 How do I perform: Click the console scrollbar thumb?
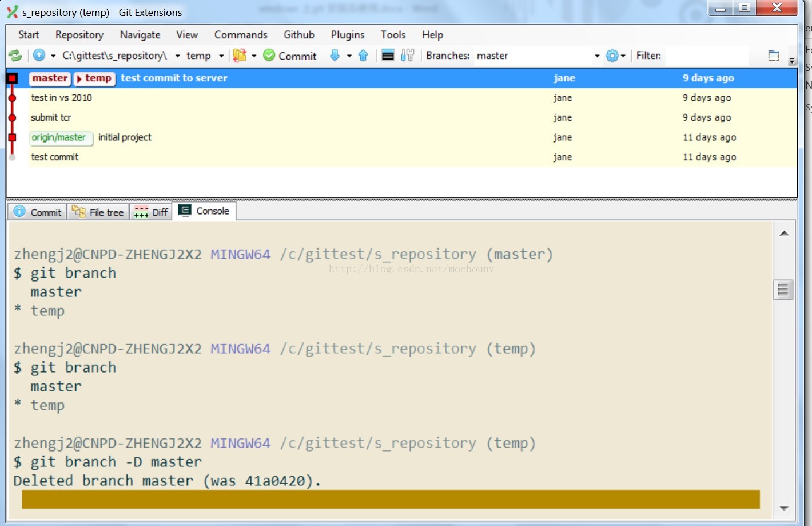click(783, 290)
